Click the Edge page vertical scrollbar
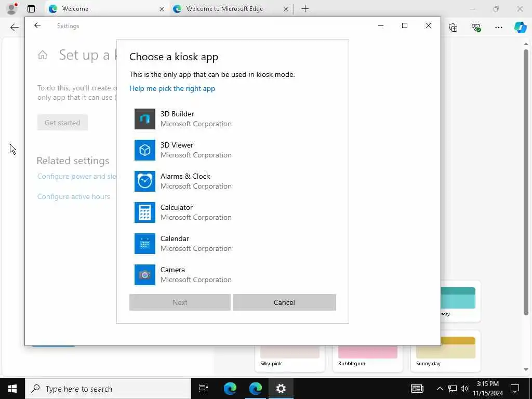532x399 pixels. (526, 182)
